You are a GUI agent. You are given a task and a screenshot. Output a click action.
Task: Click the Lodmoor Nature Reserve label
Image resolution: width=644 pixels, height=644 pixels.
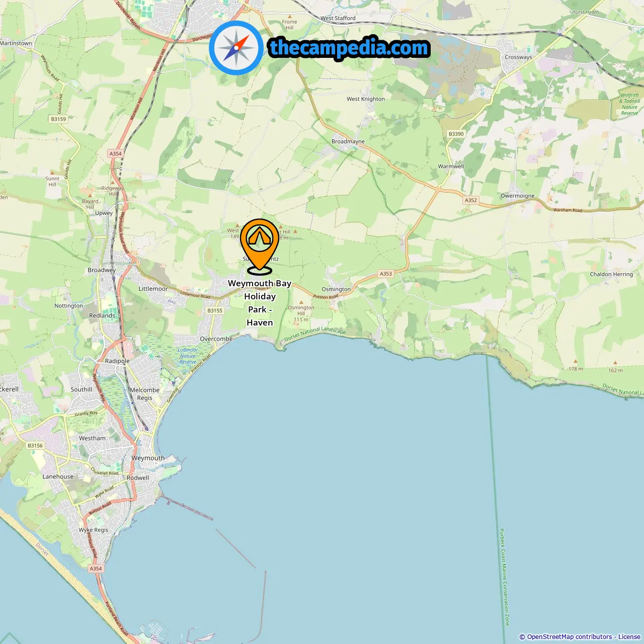pyautogui.click(x=188, y=356)
